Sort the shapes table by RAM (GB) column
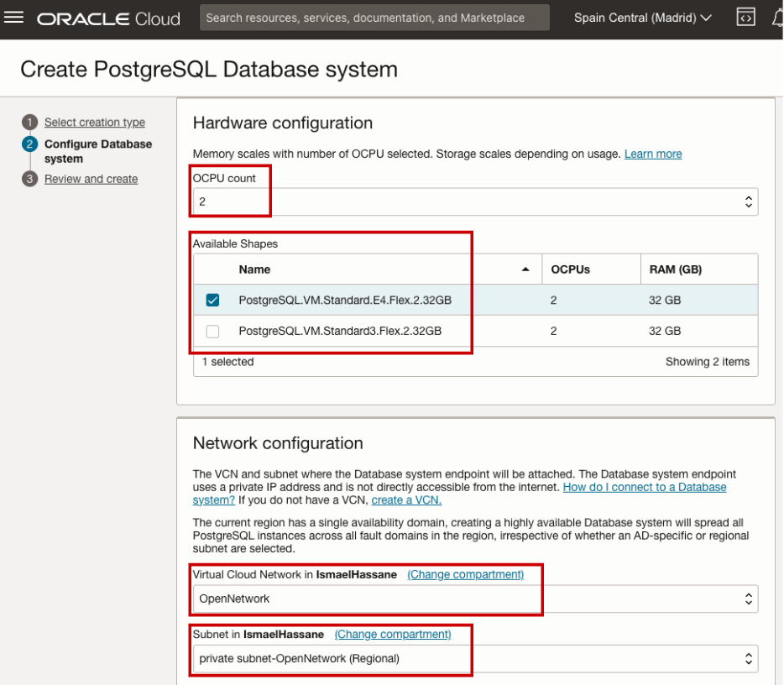The image size is (784, 685). pos(676,269)
